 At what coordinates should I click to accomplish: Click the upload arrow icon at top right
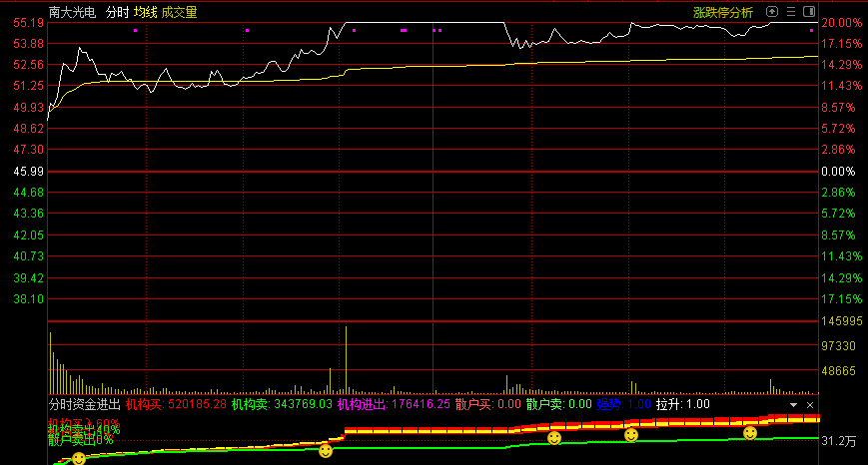(772, 12)
